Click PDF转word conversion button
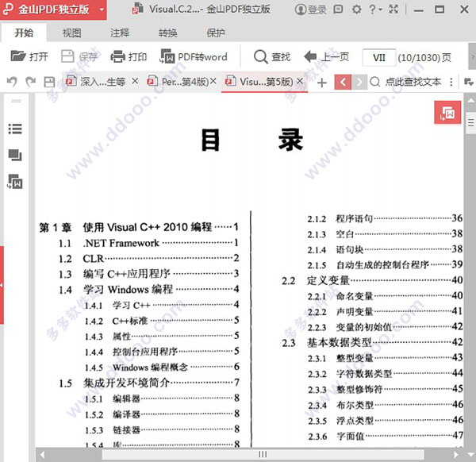This screenshot has height=462, width=476. pyautogui.click(x=194, y=56)
